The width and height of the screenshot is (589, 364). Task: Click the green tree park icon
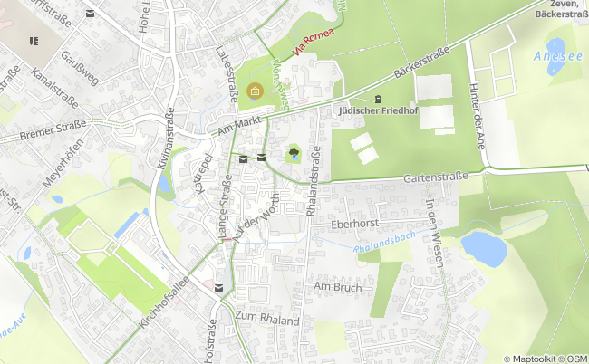point(294,153)
